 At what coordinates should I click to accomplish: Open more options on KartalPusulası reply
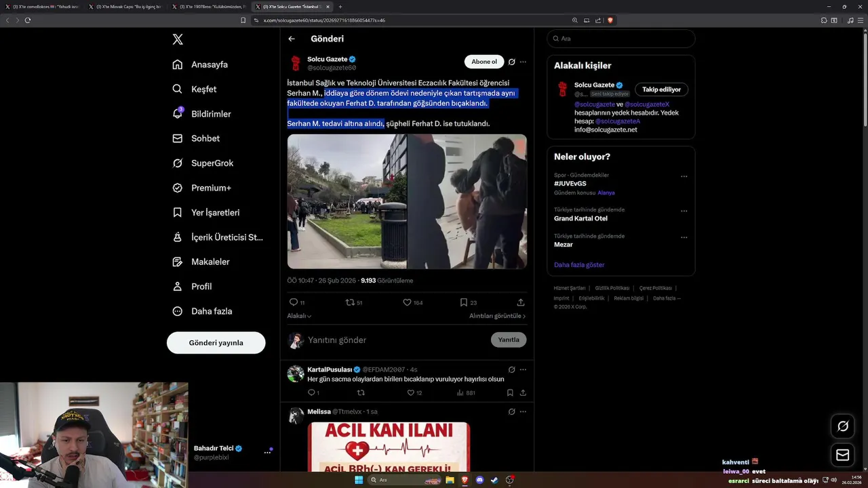[523, 369]
